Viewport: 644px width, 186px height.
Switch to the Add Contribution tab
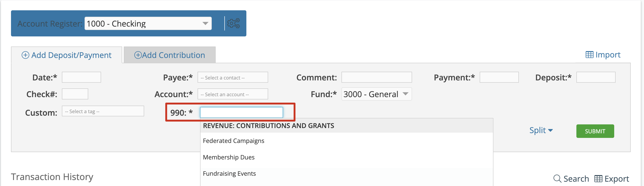170,55
